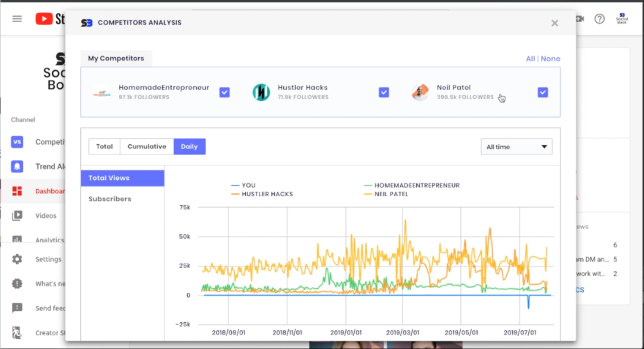Switch to the Cumulative view
Viewport: 644px width, 349px height.
tap(147, 147)
